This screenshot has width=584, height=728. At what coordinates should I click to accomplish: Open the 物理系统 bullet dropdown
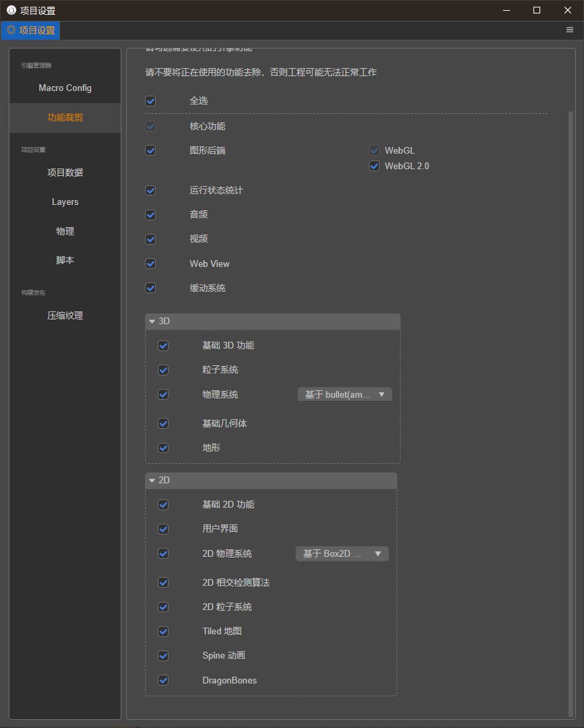click(x=345, y=394)
